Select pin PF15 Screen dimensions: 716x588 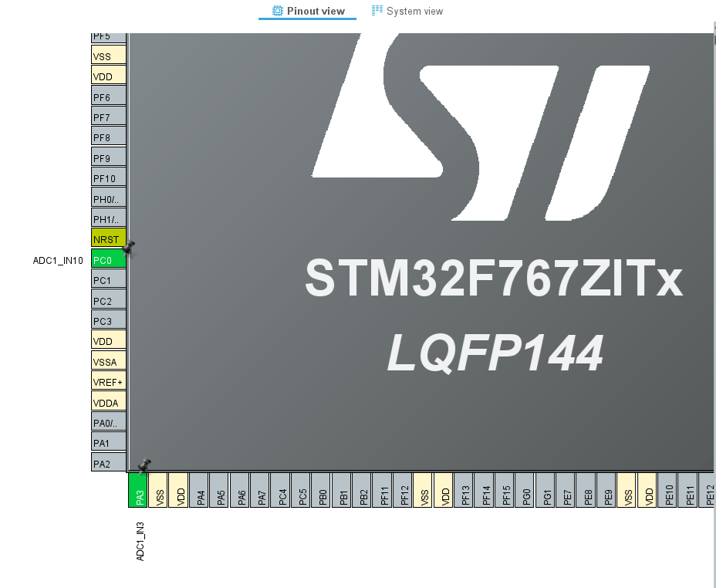[504, 490]
